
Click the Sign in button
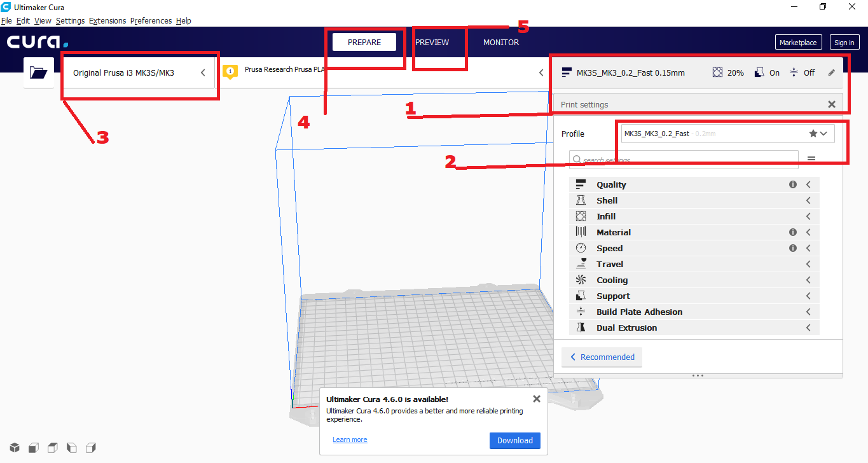844,43
